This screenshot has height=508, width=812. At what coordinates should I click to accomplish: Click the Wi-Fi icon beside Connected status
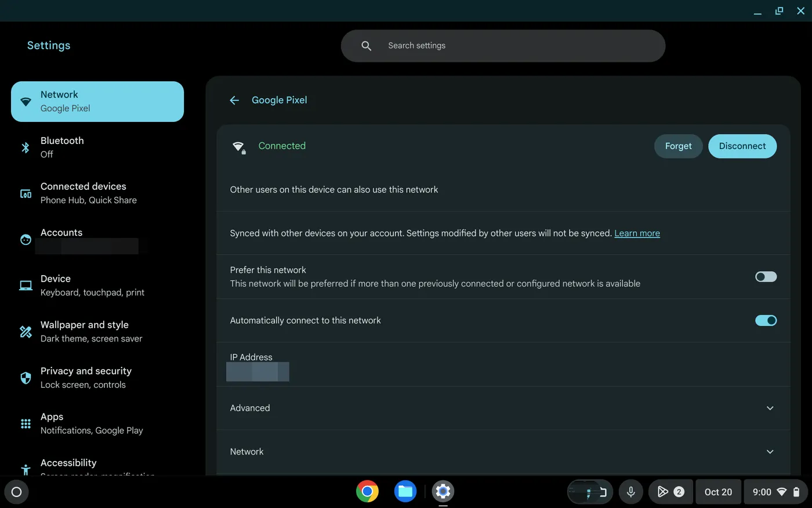[x=238, y=146]
